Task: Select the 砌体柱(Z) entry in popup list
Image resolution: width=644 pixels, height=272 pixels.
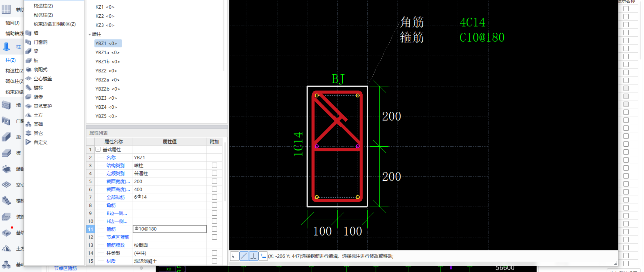Action: coord(43,15)
